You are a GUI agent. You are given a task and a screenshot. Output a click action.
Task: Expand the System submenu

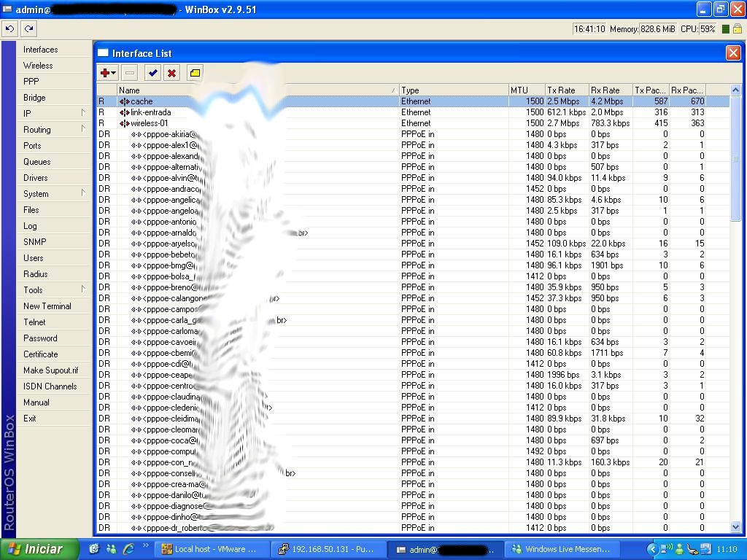54,194
